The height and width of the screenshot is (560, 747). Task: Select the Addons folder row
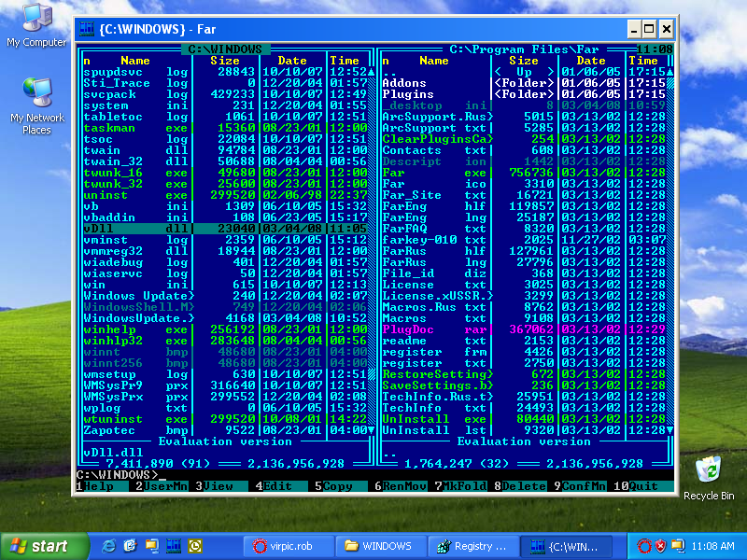pos(524,83)
